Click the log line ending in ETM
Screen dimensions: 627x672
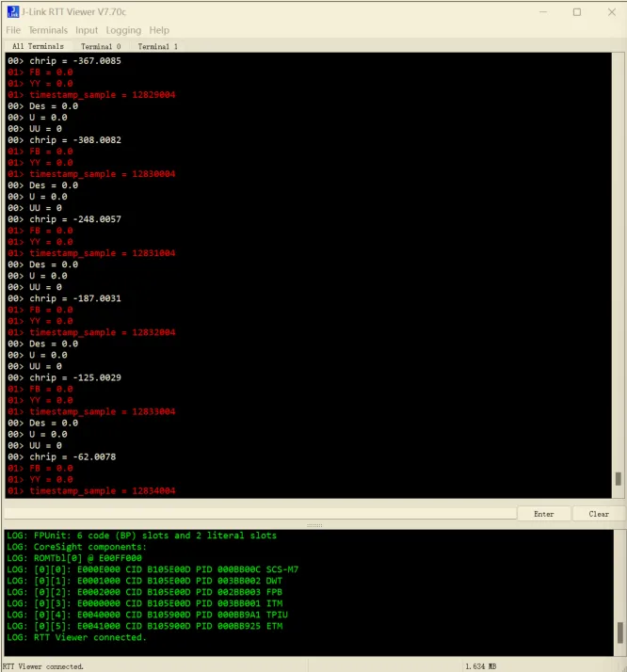coord(144,626)
